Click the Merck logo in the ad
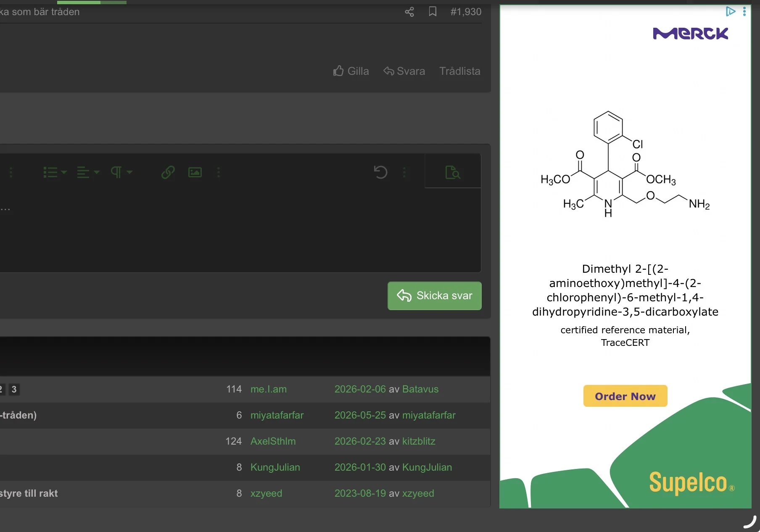 pos(691,33)
